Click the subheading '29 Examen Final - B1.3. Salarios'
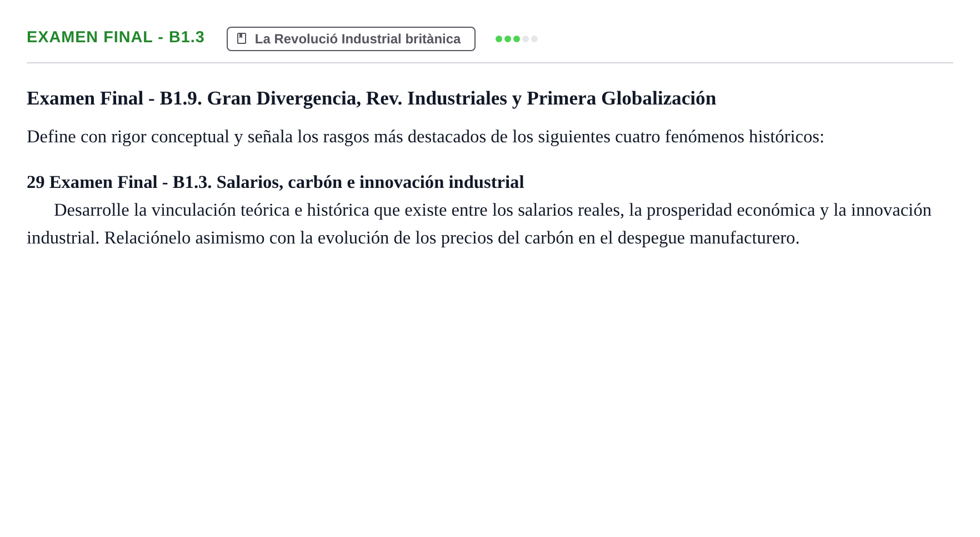The height and width of the screenshot is (537, 980). 276,182
